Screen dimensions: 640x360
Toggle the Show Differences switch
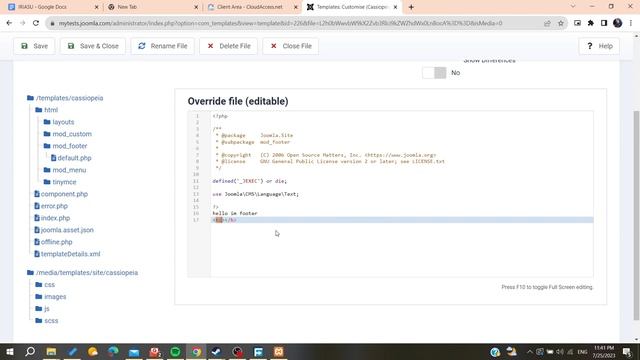[x=434, y=73]
